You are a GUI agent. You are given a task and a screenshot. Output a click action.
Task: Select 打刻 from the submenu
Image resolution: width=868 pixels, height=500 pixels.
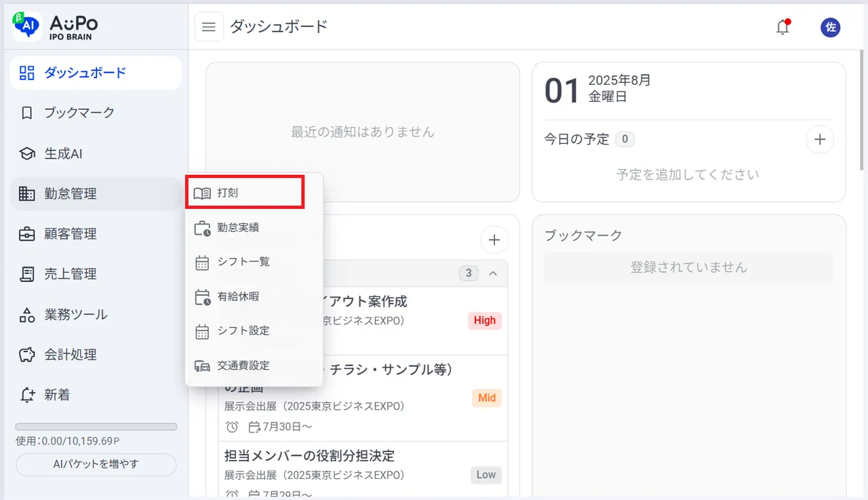tap(245, 193)
